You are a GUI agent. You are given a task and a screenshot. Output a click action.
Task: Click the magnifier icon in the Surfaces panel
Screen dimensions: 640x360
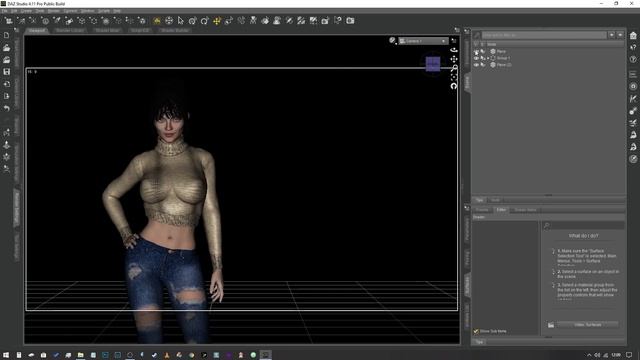tap(547, 226)
